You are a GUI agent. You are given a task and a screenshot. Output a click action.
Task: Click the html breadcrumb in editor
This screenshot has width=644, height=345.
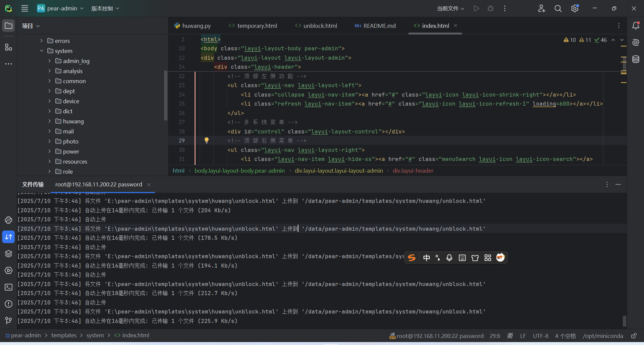[x=178, y=171]
